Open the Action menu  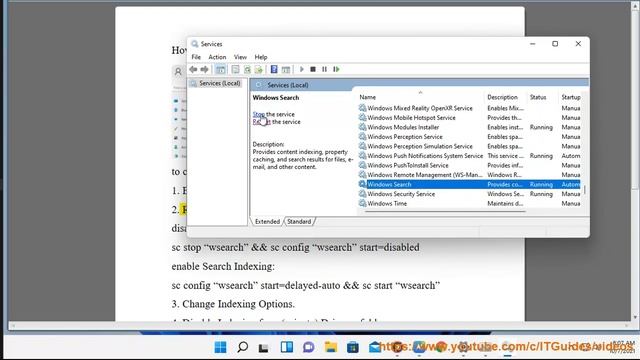[217, 57]
